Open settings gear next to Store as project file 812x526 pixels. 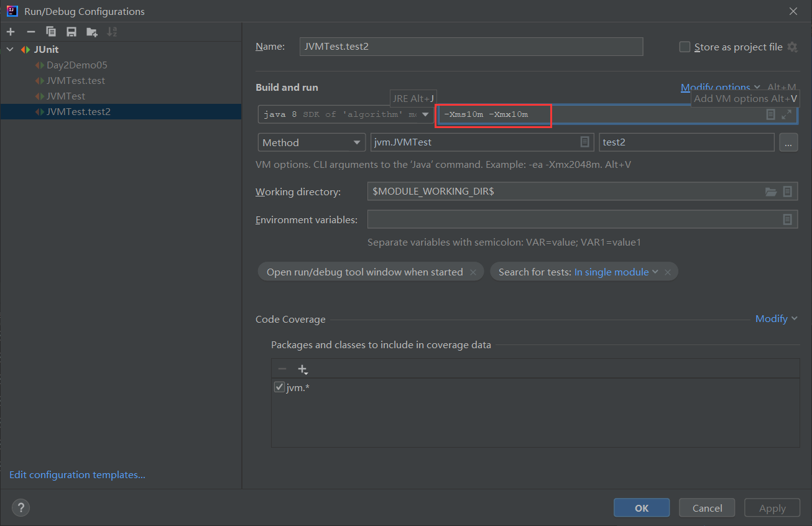point(792,47)
